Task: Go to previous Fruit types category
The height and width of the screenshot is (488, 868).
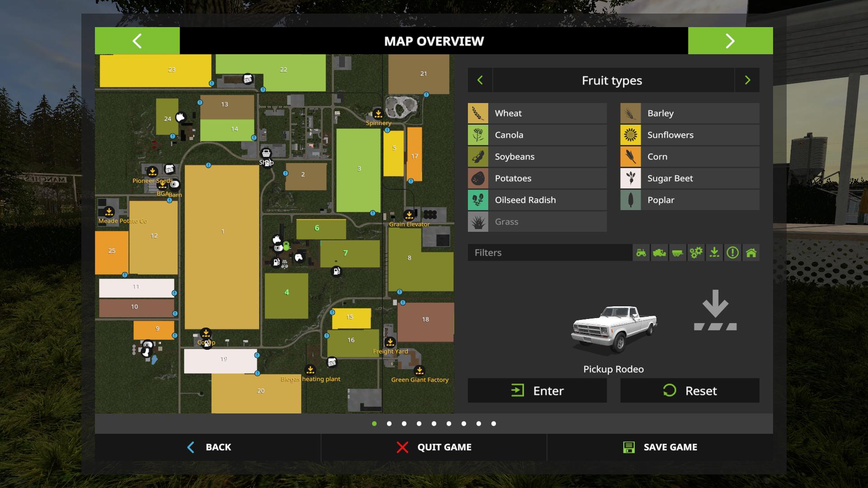Action: pyautogui.click(x=480, y=80)
